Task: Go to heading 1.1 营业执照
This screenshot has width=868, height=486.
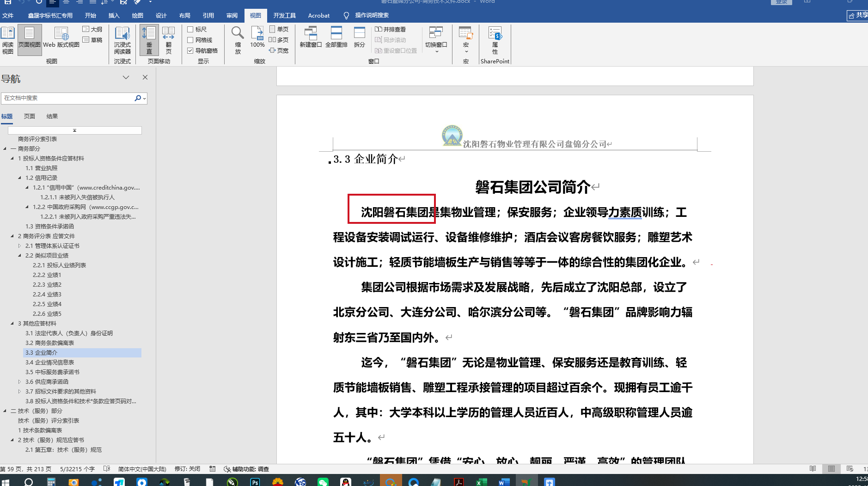Action: tap(42, 168)
